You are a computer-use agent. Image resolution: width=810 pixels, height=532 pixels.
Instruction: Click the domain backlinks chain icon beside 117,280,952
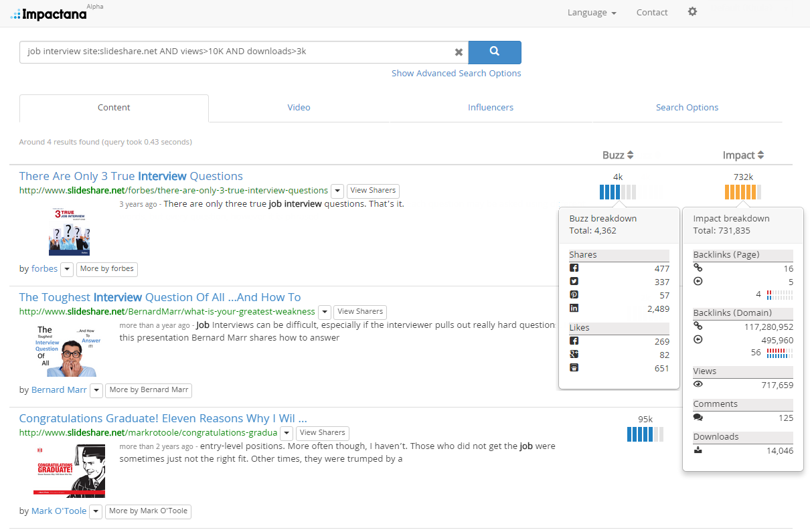[x=698, y=327]
